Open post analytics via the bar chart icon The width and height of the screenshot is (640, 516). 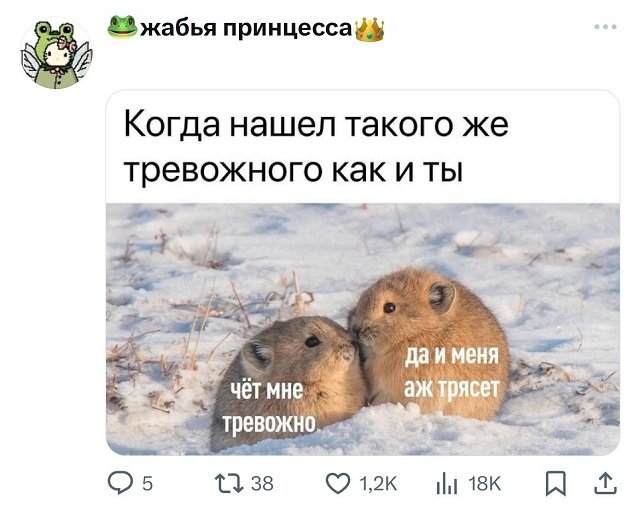(447, 484)
